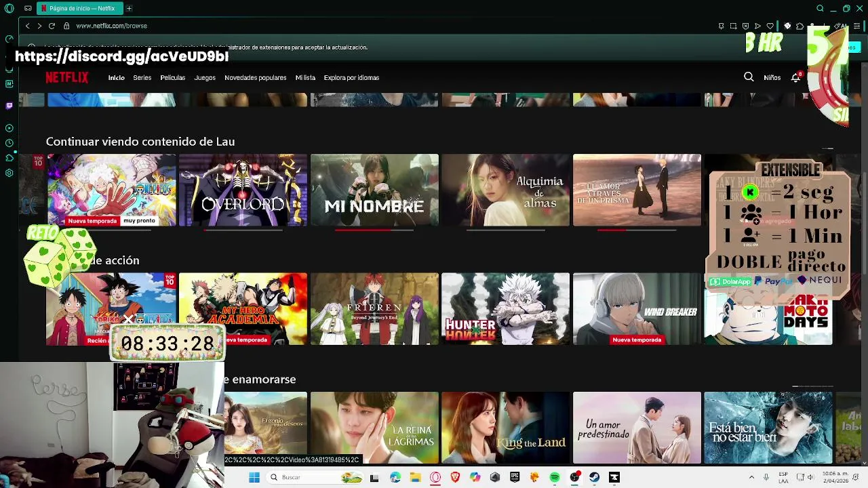The image size is (868, 488).
Task: Open Steam from the taskbar
Action: click(x=595, y=477)
